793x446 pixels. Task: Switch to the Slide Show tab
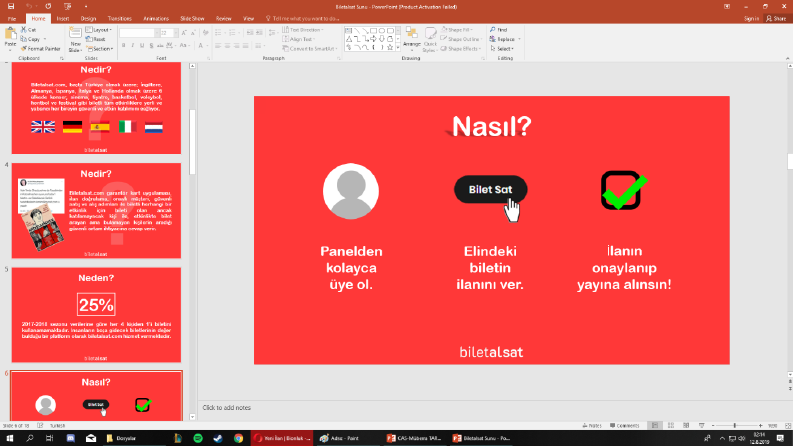pyautogui.click(x=192, y=19)
